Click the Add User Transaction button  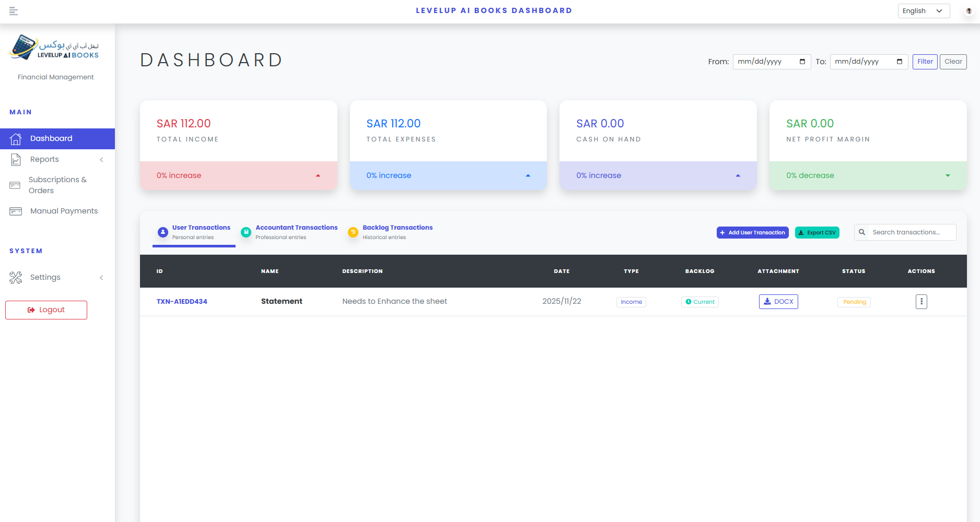click(x=752, y=233)
